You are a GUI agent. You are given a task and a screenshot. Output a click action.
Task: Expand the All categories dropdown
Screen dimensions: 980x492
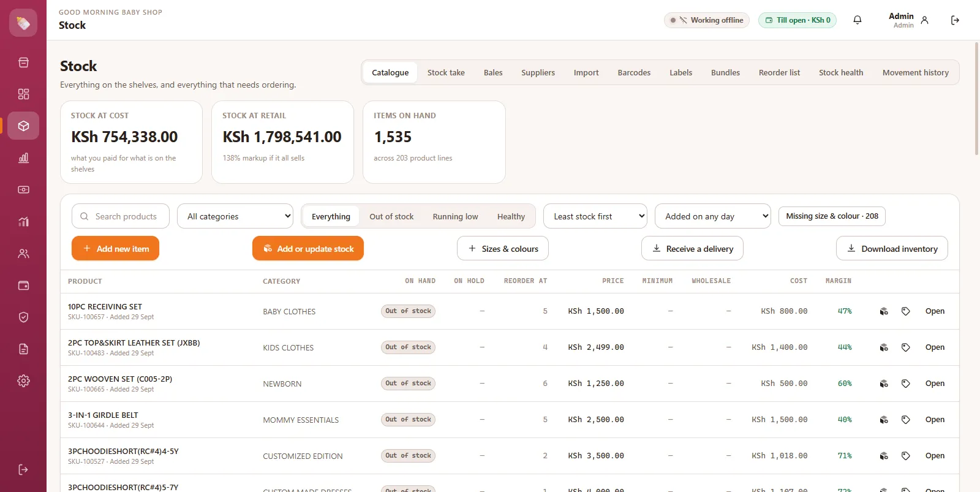click(236, 216)
